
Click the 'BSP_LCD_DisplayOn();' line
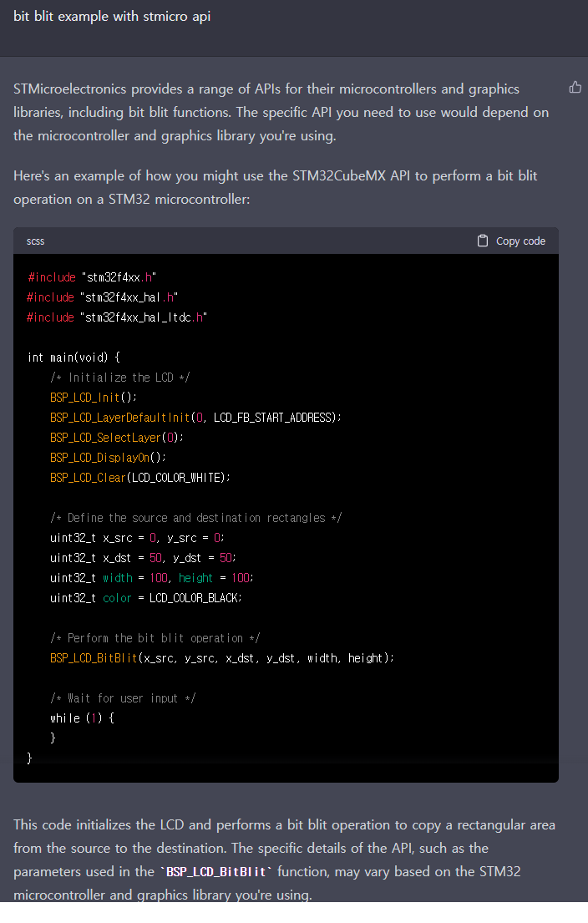tap(109, 458)
